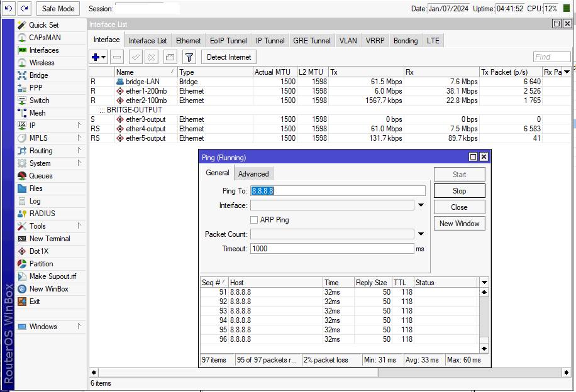Viewport: 576px width, 392px height.
Task: Toggle ARP Ping checkbox
Action: pyautogui.click(x=254, y=220)
